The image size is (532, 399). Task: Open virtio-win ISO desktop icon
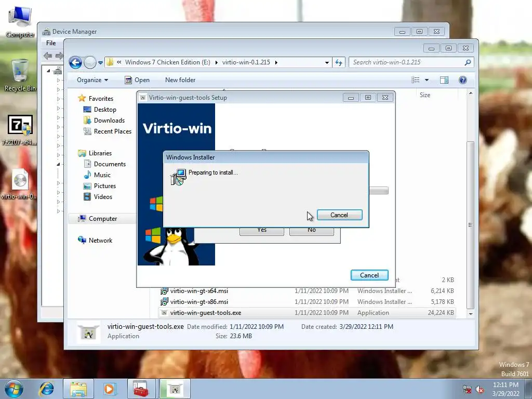20,183
